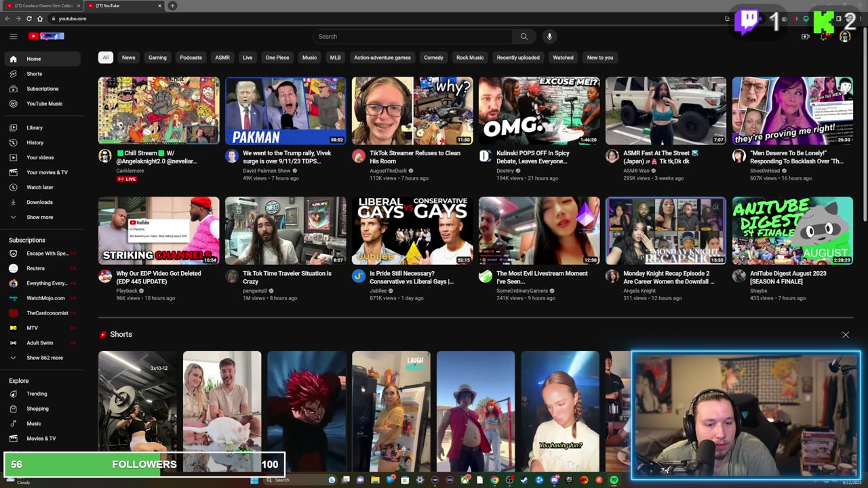This screenshot has height=488, width=868.
Task: Open WatchMojo.com subscription
Action: [x=42, y=298]
